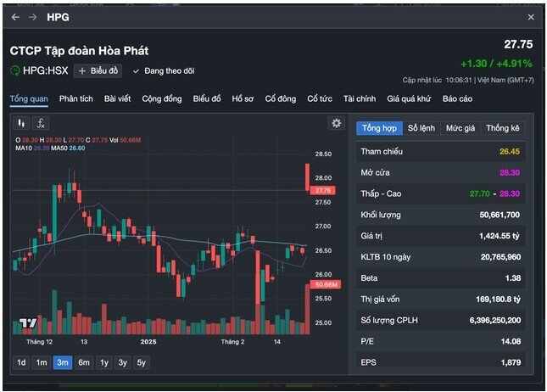Click the green clock icon beside HPG:HSX
The height and width of the screenshot is (392, 547).
(15, 70)
